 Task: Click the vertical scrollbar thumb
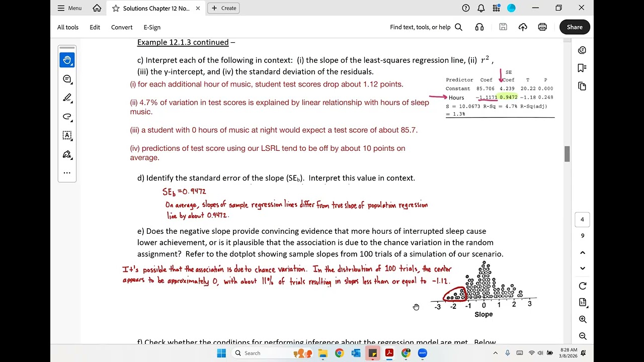pos(567,154)
